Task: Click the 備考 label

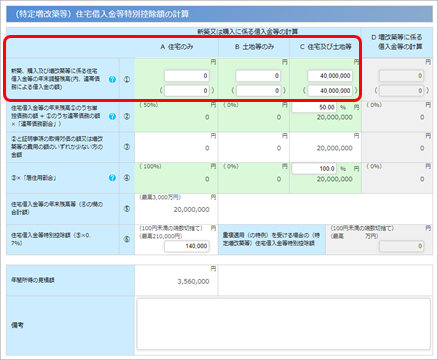Action: point(17,325)
